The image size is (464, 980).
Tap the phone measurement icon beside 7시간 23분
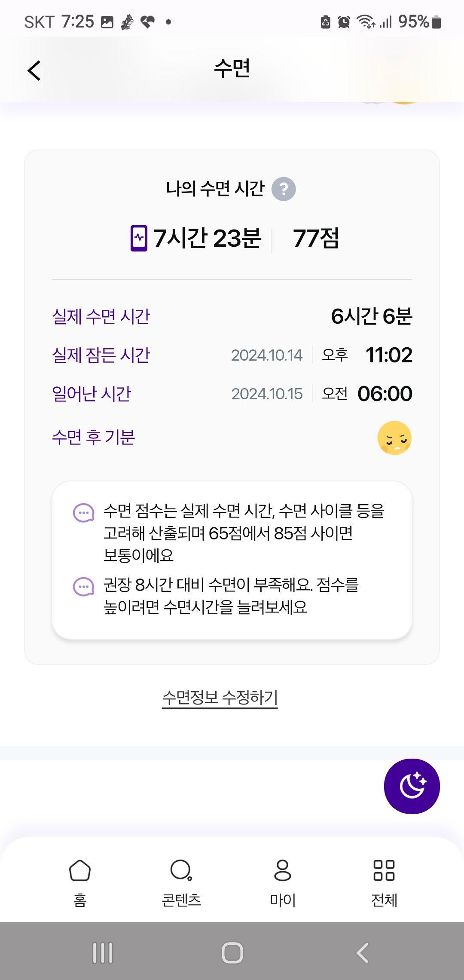[139, 238]
